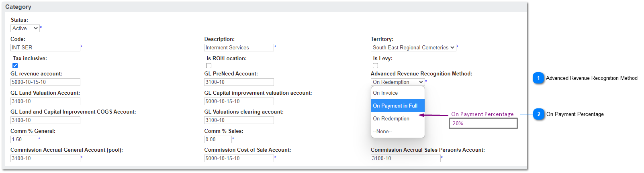Edit the Comm % General field
Image resolution: width=644 pixels, height=173 pixels.
point(24,139)
